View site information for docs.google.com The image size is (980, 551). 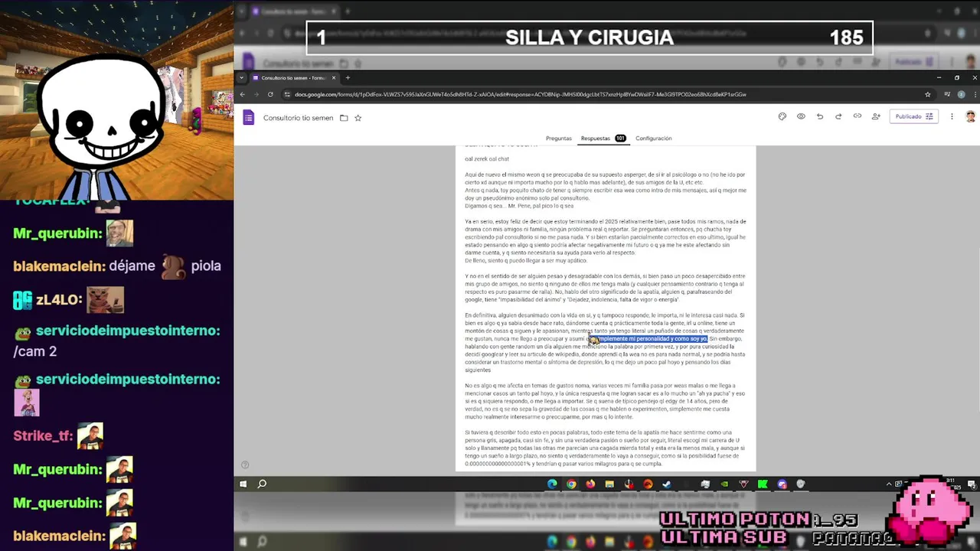click(287, 94)
